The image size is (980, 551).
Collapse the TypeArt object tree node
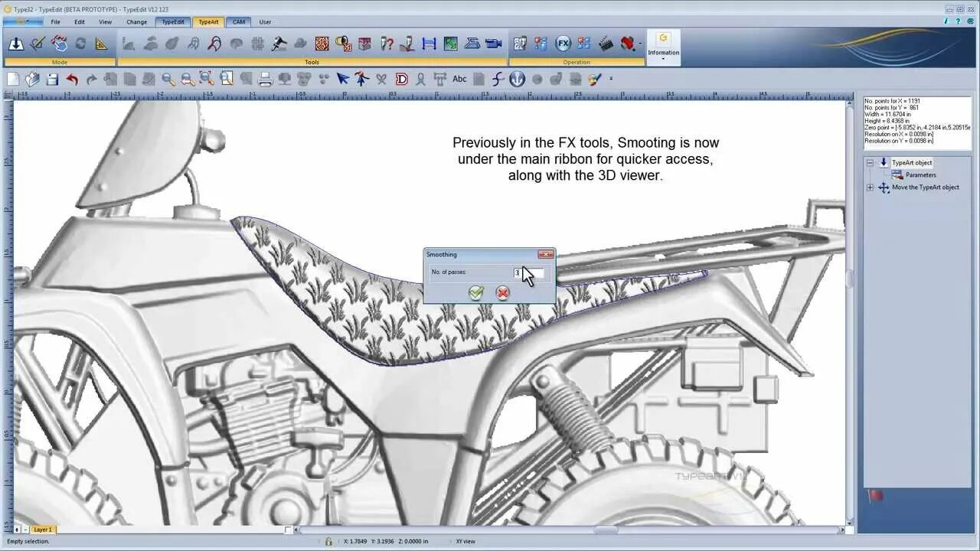tap(870, 162)
